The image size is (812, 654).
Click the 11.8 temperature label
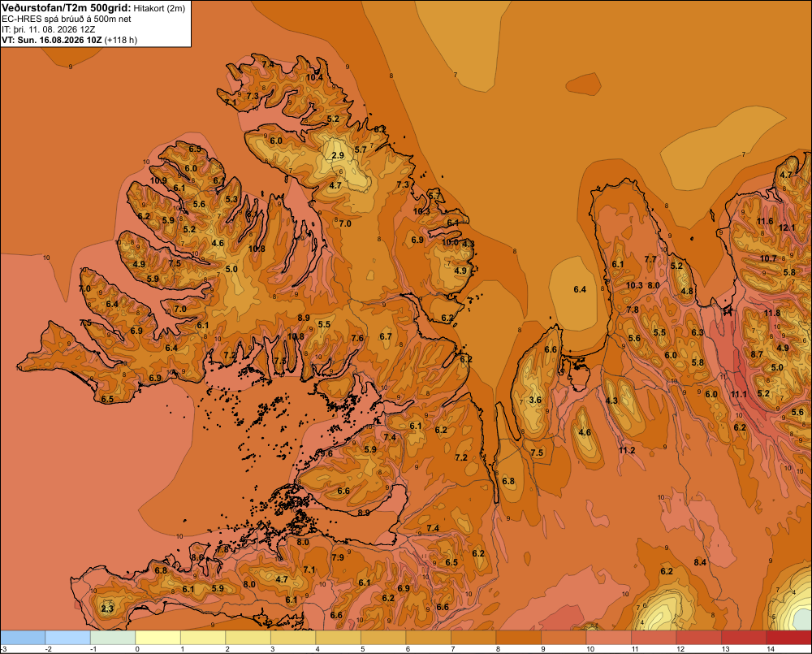coord(771,313)
